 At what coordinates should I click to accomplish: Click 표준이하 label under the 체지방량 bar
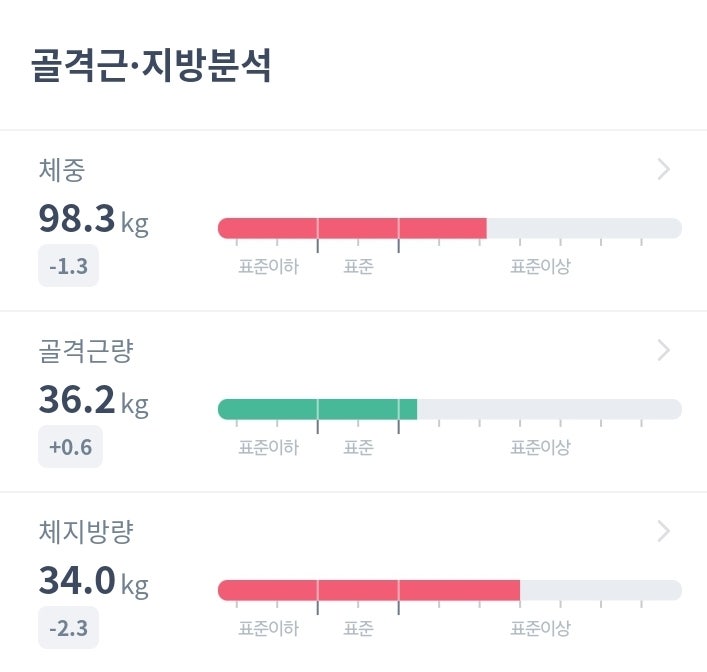(x=268, y=629)
